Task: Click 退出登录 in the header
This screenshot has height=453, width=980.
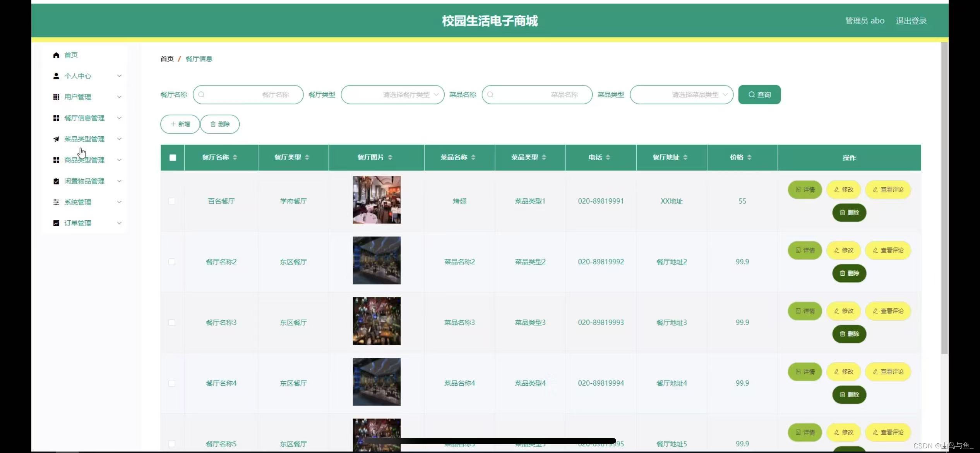Action: pos(911,21)
